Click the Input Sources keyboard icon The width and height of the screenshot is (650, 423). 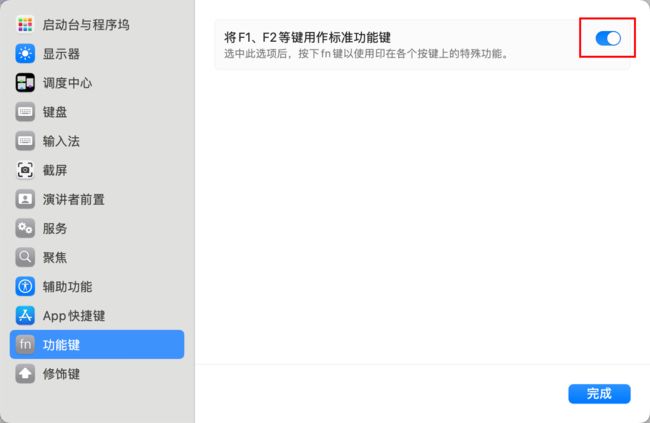click(25, 141)
